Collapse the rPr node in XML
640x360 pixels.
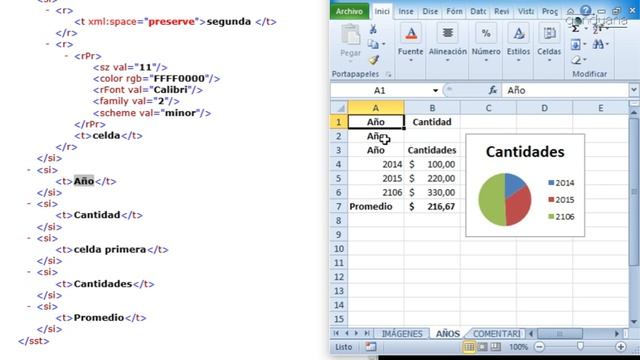click(67, 56)
